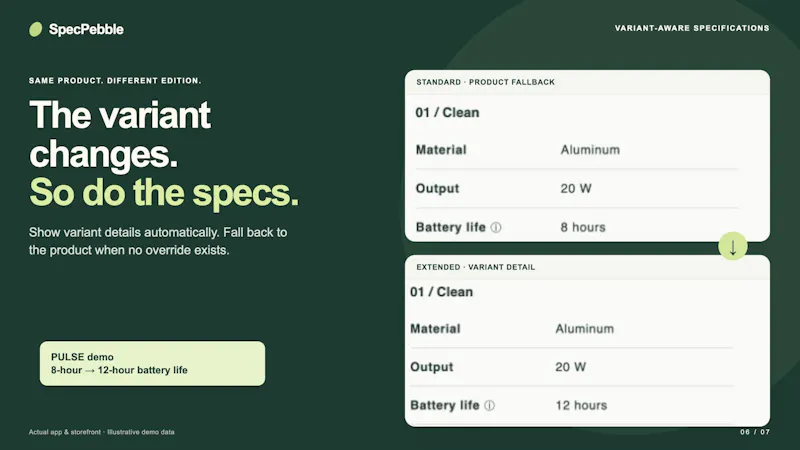The image size is (800, 450).
Task: Click the SpecPebble green pebble logo
Action: pos(35,29)
